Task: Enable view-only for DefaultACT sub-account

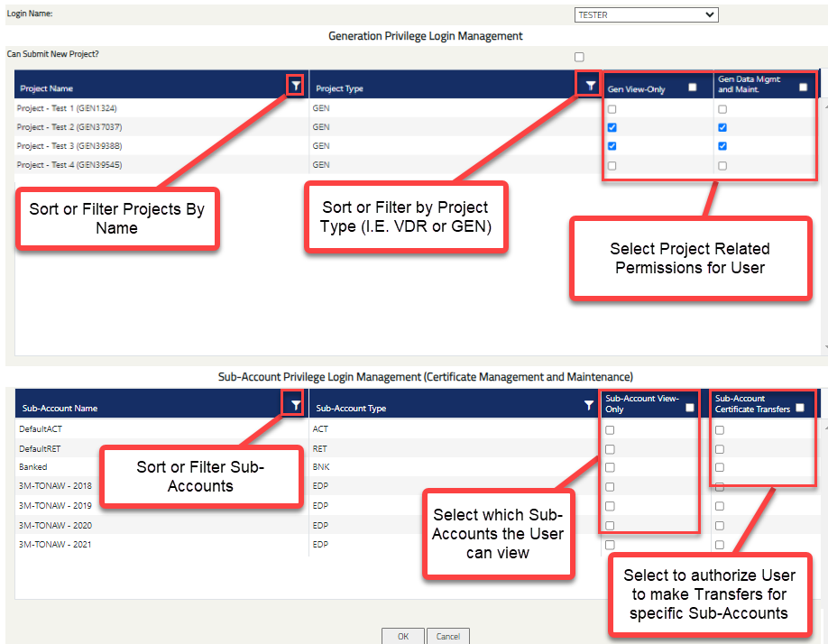Action: coord(610,430)
